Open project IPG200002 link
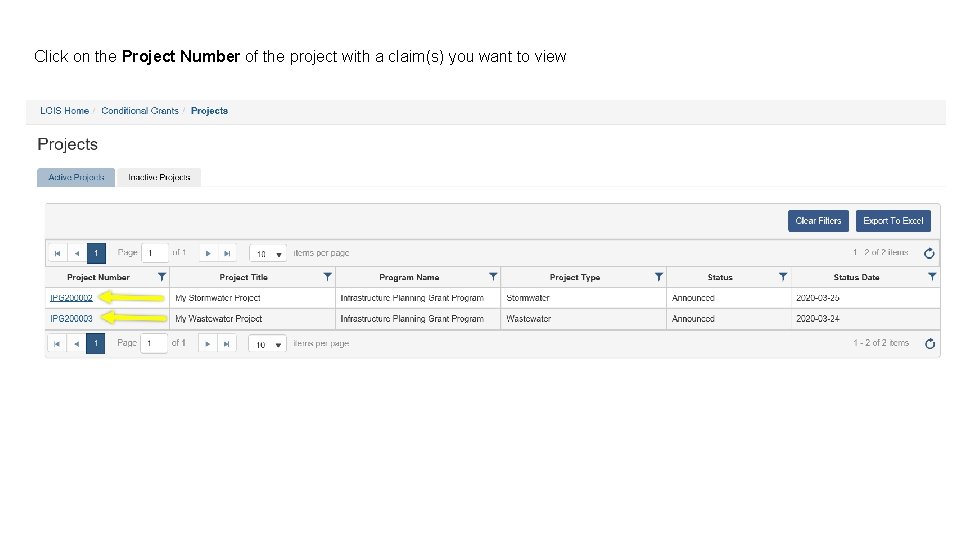Image resolution: width=960 pixels, height=540 pixels. [x=71, y=298]
